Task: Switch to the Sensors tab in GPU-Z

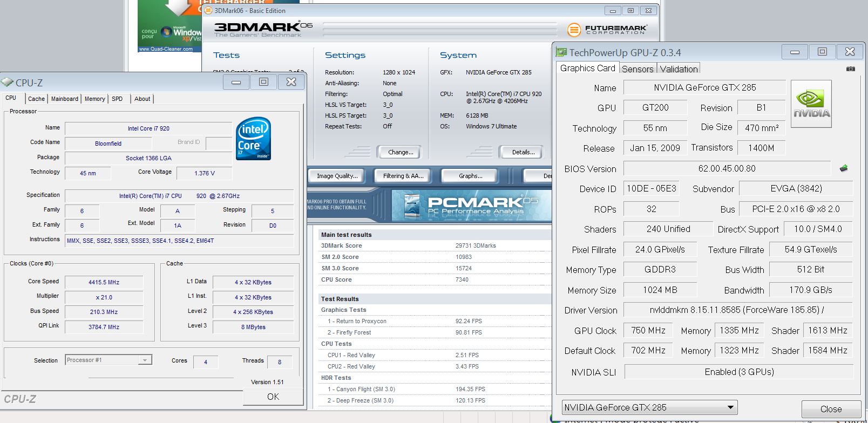Action: [638, 69]
